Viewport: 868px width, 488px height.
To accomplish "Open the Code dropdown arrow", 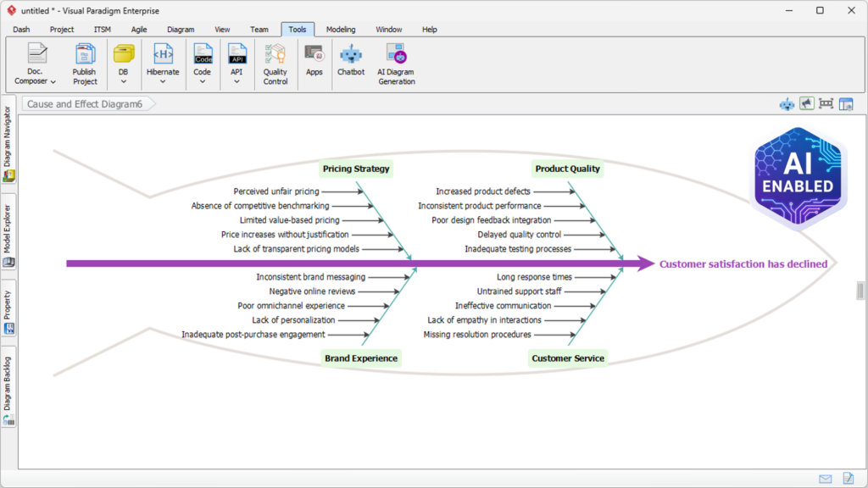I will tap(202, 81).
